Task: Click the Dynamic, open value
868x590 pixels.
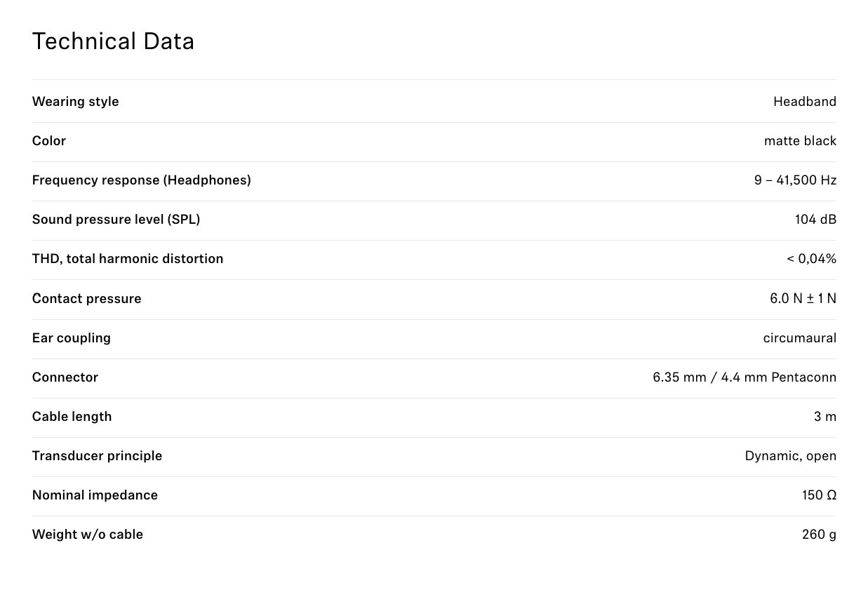Action: (791, 456)
